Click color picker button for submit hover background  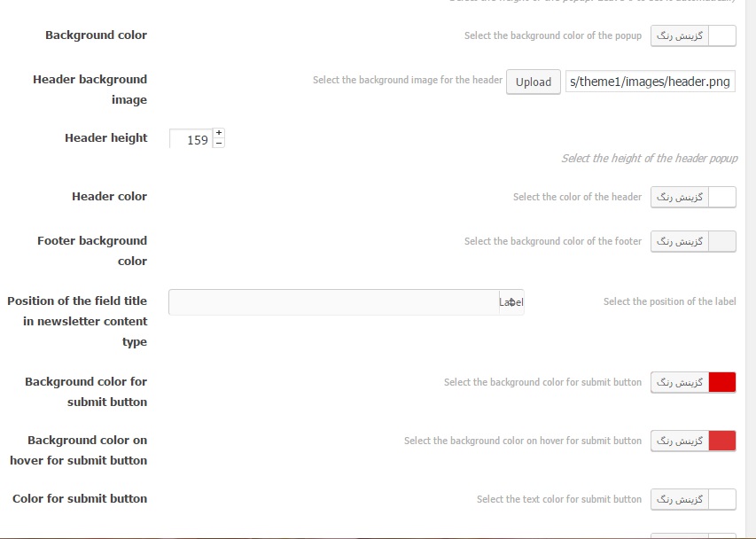680,441
